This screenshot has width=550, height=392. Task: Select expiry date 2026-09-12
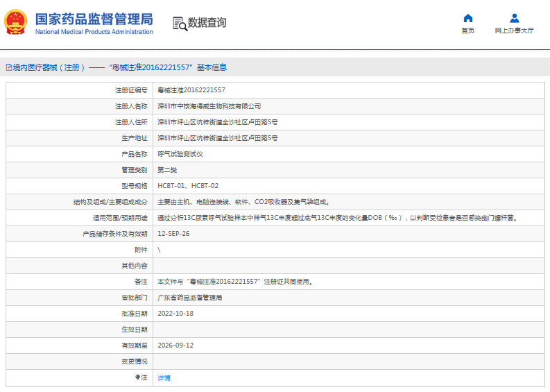(175, 346)
